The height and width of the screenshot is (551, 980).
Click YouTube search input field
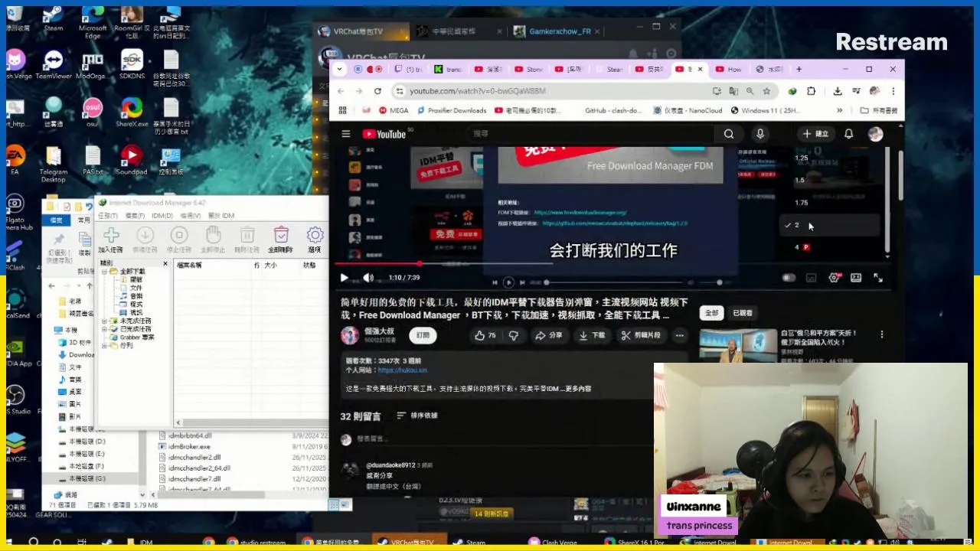590,134
